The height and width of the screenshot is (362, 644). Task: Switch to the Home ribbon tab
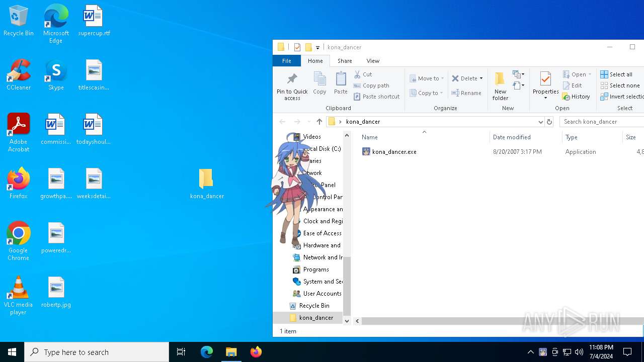pos(315,61)
